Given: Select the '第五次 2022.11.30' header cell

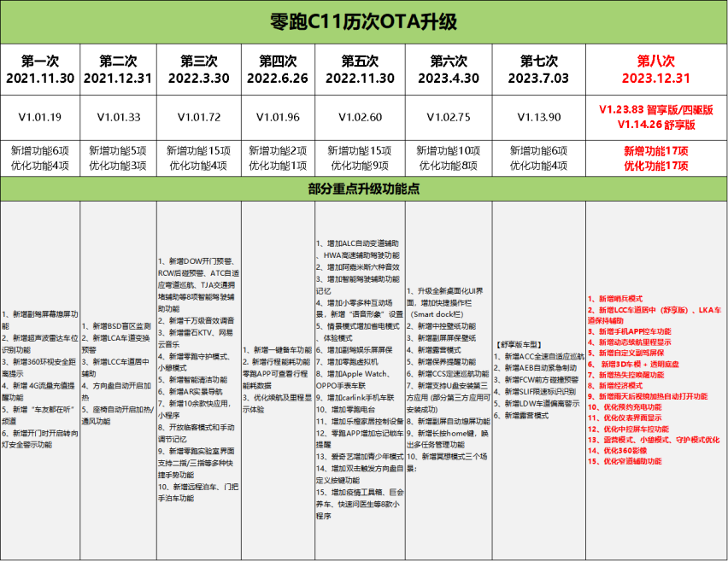Looking at the screenshot, I should point(360,70).
